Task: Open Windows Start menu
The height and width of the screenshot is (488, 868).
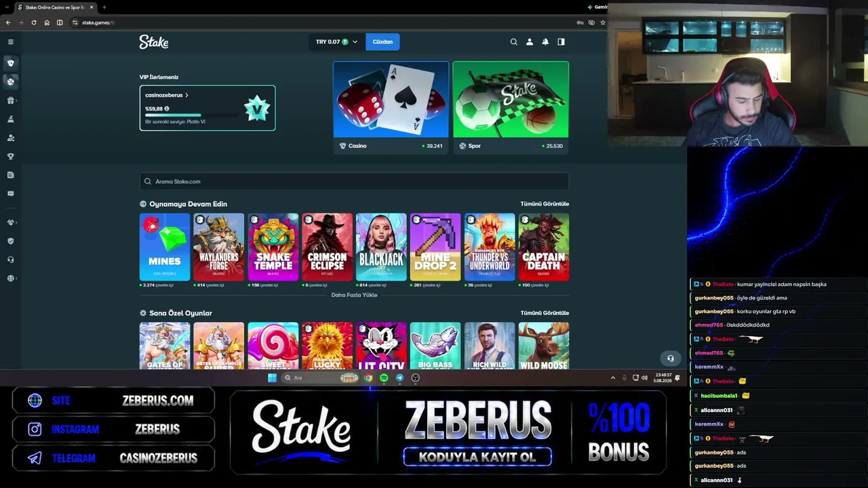Action: coord(272,378)
